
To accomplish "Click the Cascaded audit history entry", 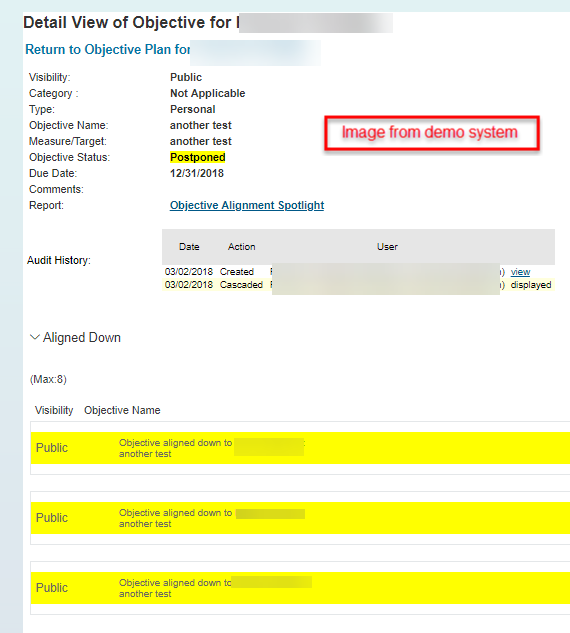I will [x=241, y=285].
